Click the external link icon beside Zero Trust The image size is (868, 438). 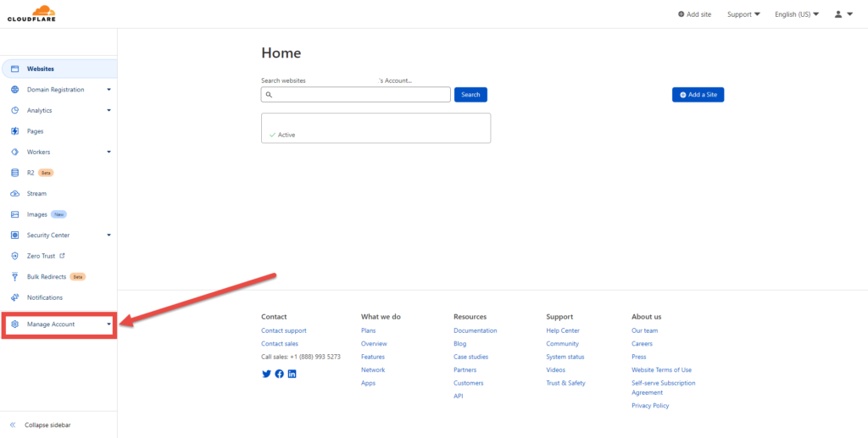(62, 256)
